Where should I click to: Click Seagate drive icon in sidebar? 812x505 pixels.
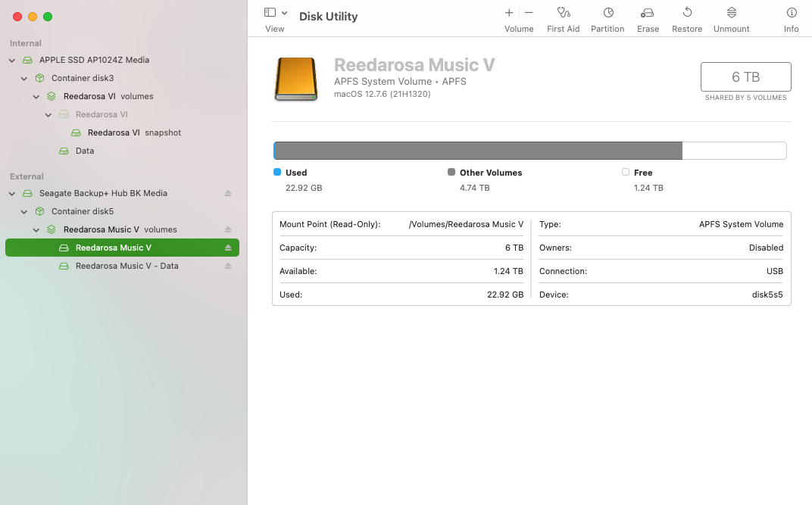click(x=27, y=193)
